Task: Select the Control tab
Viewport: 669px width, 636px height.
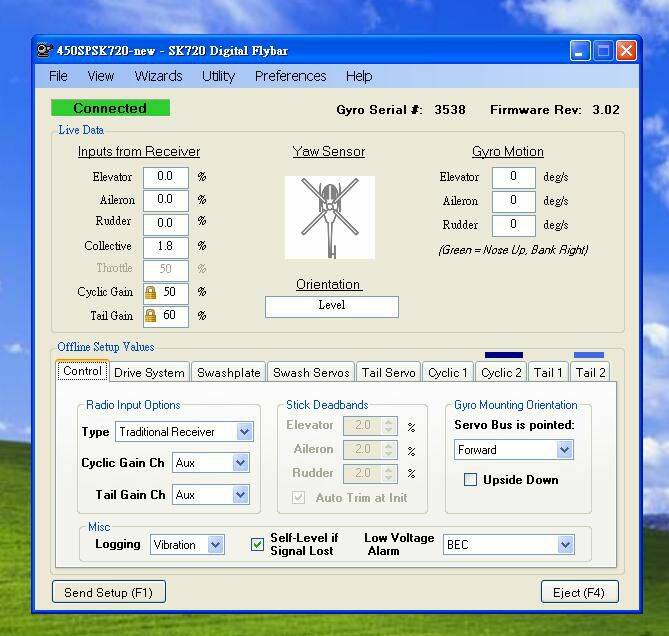Action: pyautogui.click(x=82, y=371)
